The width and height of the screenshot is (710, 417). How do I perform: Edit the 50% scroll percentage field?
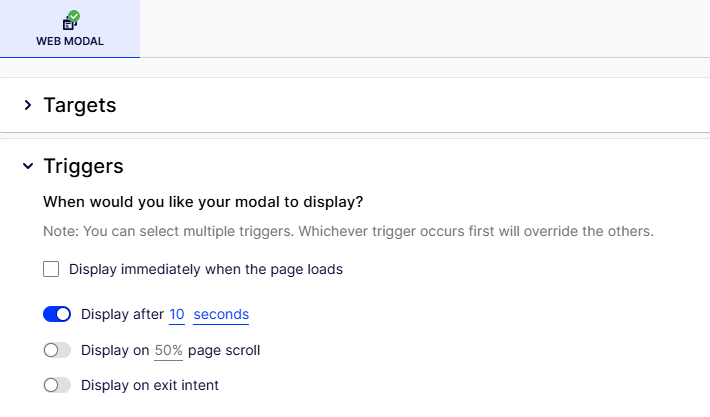(168, 351)
